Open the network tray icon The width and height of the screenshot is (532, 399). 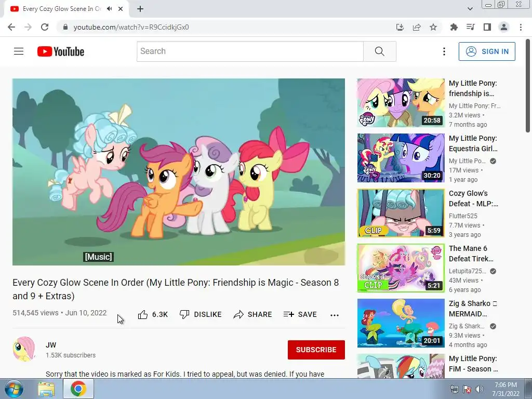454,389
